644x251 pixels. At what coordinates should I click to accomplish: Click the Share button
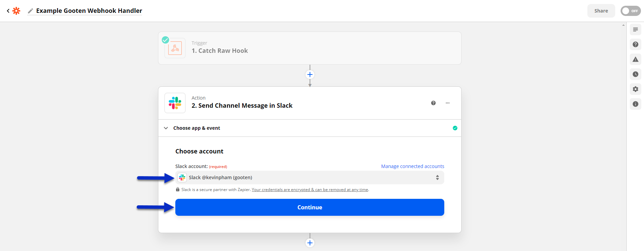(601, 11)
